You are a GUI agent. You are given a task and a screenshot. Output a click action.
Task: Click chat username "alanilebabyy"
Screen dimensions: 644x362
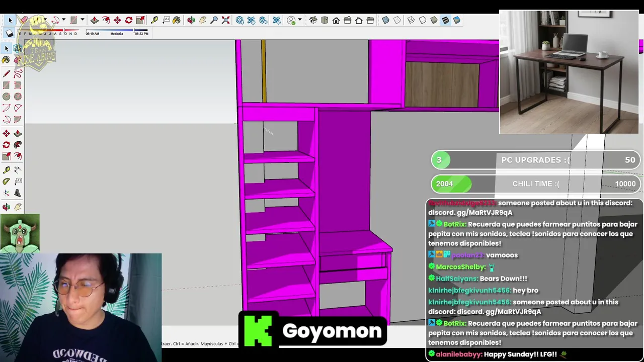(459, 354)
